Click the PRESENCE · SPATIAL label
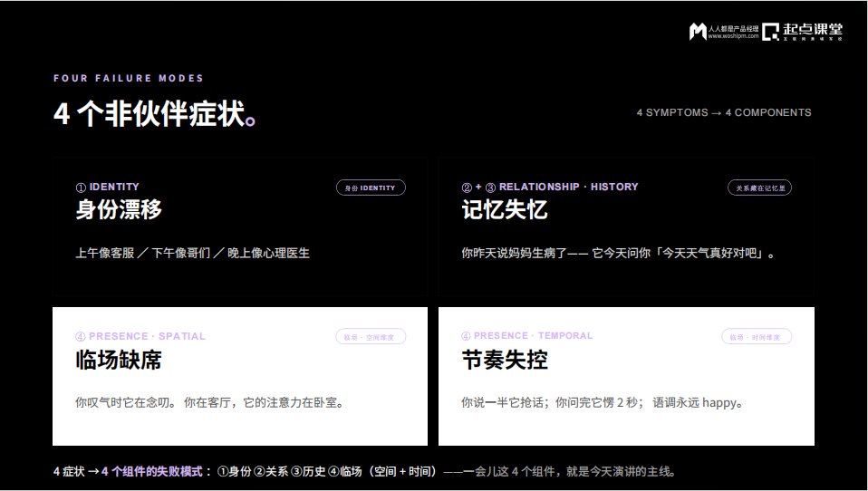 [x=147, y=336]
